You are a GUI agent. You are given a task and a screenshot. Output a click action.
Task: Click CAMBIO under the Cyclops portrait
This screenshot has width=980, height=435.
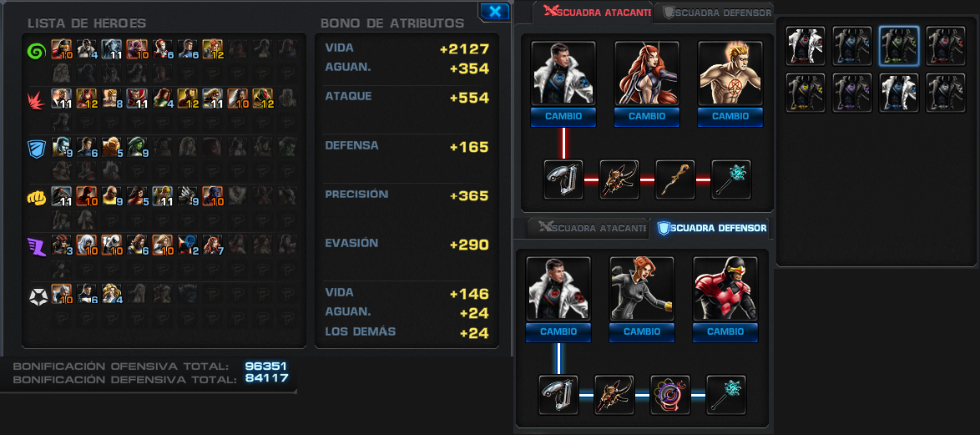[x=725, y=331]
